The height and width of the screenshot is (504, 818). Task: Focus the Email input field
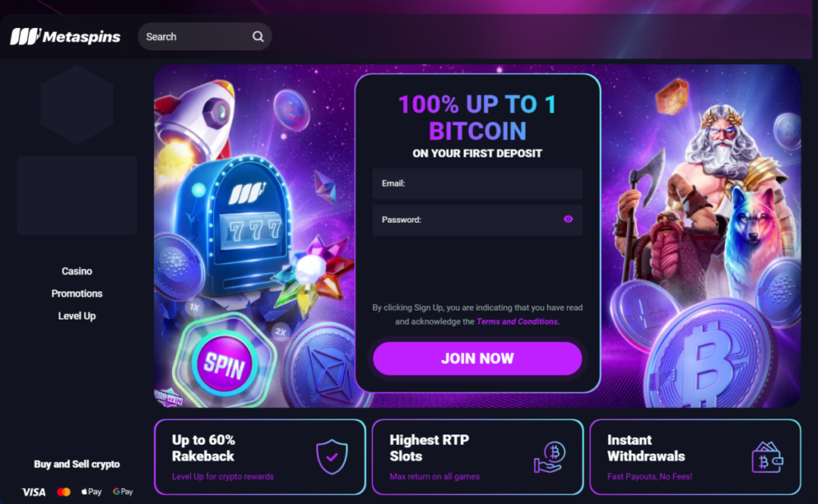478,183
